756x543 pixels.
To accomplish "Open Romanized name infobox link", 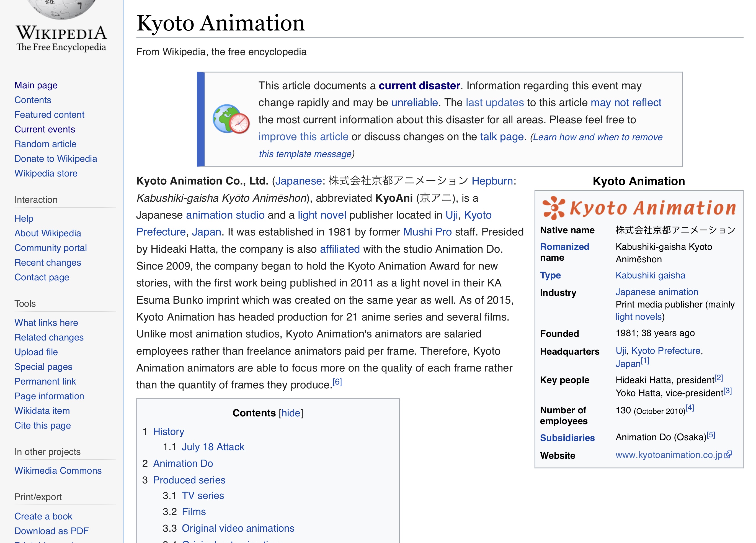I will point(564,247).
